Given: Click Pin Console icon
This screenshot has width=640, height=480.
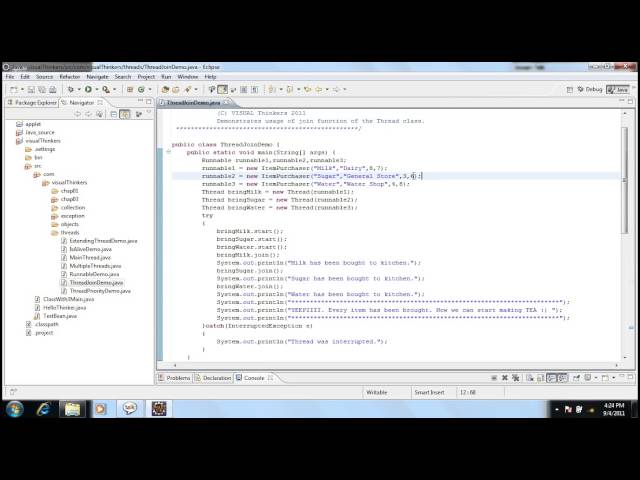Looking at the screenshot, I should 576,378.
